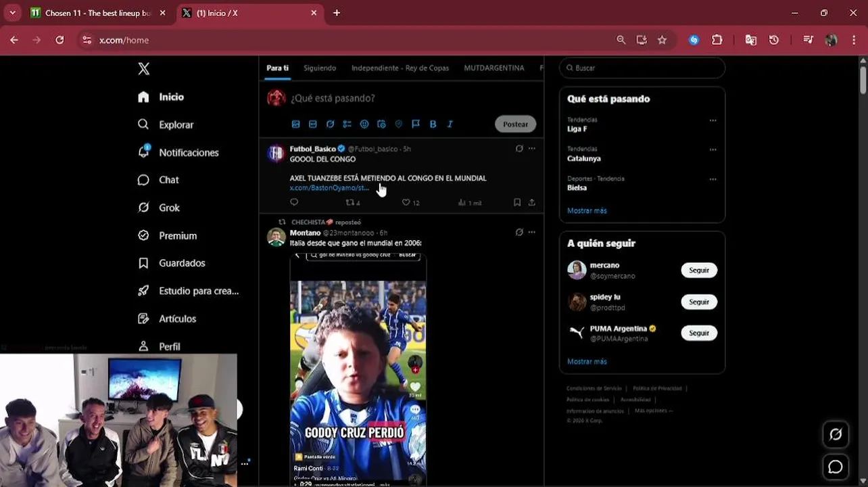Screen dimensions: 868x487
Task: Schedule the post with calendar icon
Action: (381, 124)
